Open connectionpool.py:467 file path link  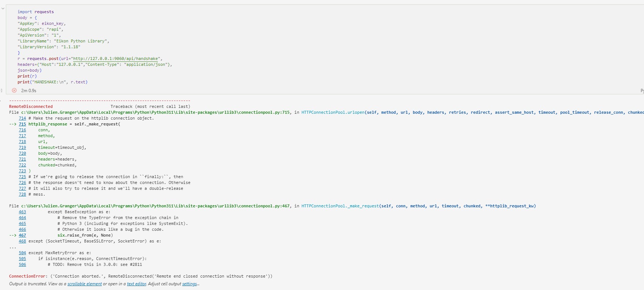tap(156, 206)
